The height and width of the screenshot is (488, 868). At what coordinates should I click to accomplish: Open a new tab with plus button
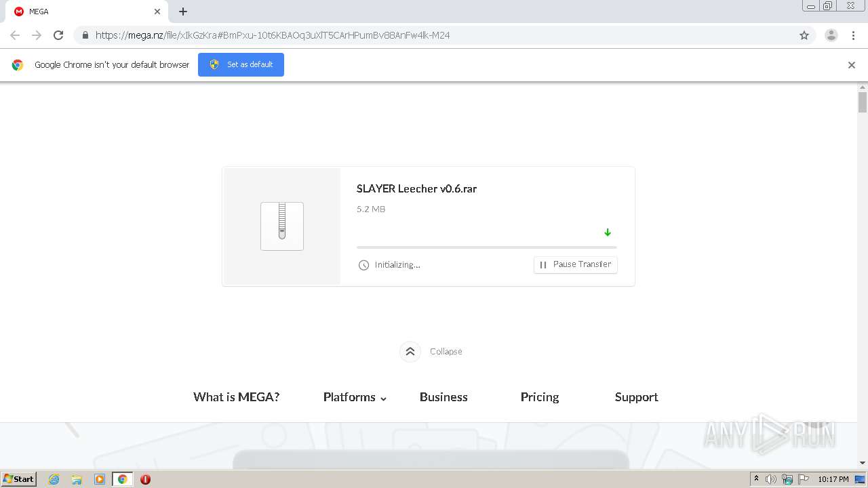pos(183,12)
